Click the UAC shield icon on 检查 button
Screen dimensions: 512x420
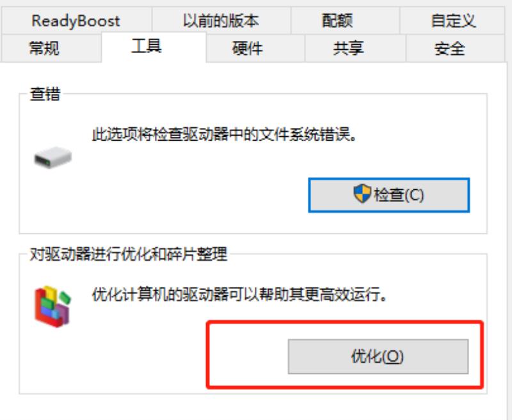tap(362, 194)
